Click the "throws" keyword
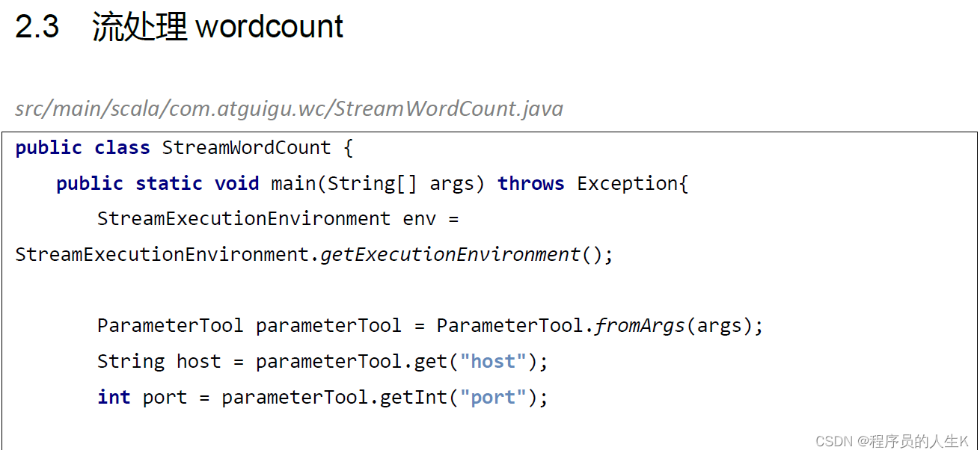 pos(530,184)
